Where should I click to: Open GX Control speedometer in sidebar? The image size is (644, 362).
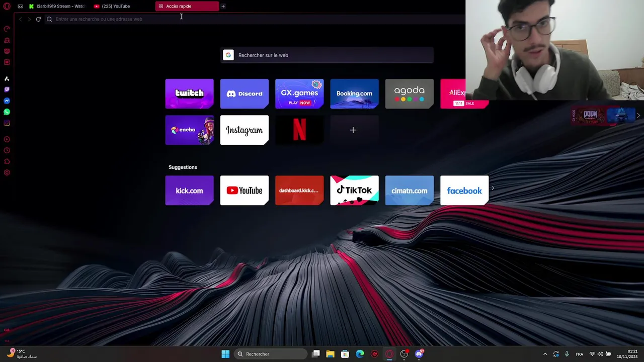pyautogui.click(x=7, y=29)
